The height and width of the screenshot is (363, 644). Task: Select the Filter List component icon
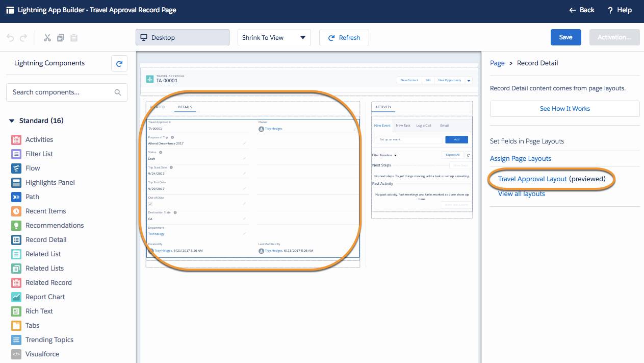point(16,154)
